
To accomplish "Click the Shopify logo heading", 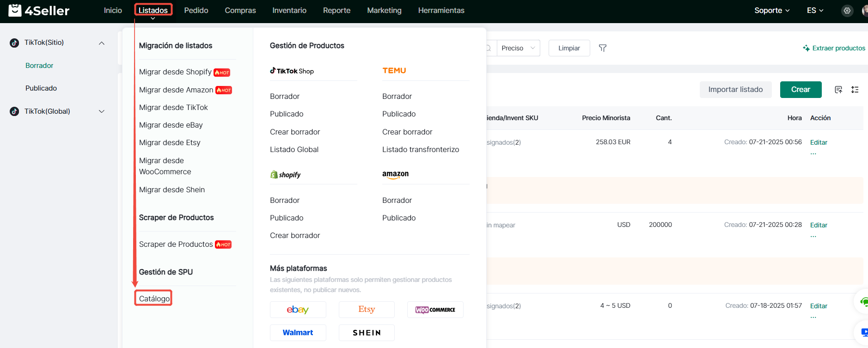I will pos(286,175).
